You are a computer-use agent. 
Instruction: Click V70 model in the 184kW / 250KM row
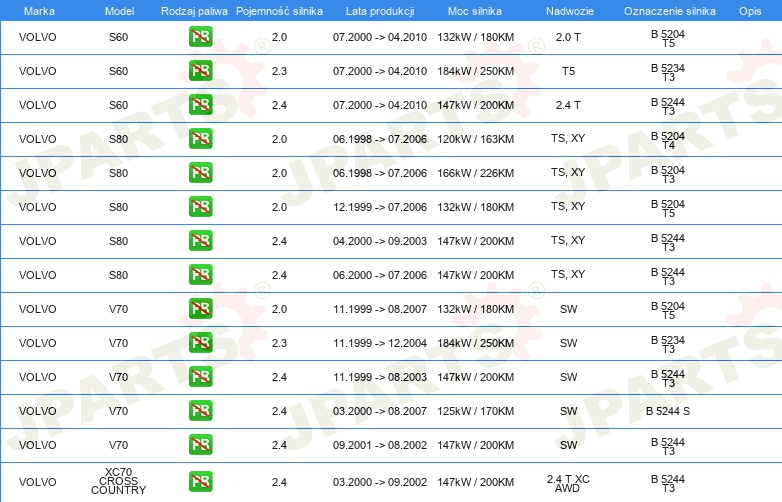point(119,343)
